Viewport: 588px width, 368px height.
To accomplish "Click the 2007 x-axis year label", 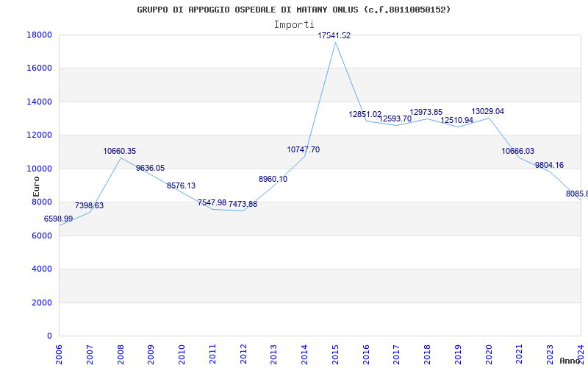I will pyautogui.click(x=90, y=355).
